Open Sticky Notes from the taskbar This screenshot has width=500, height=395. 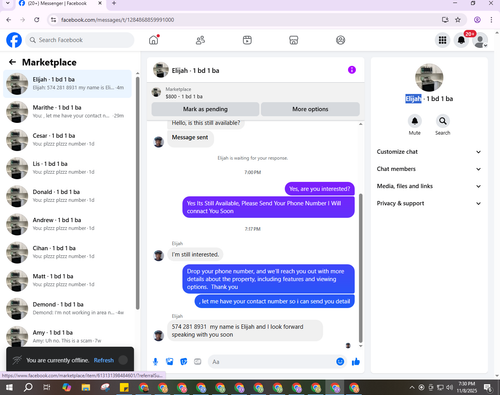coord(124,387)
